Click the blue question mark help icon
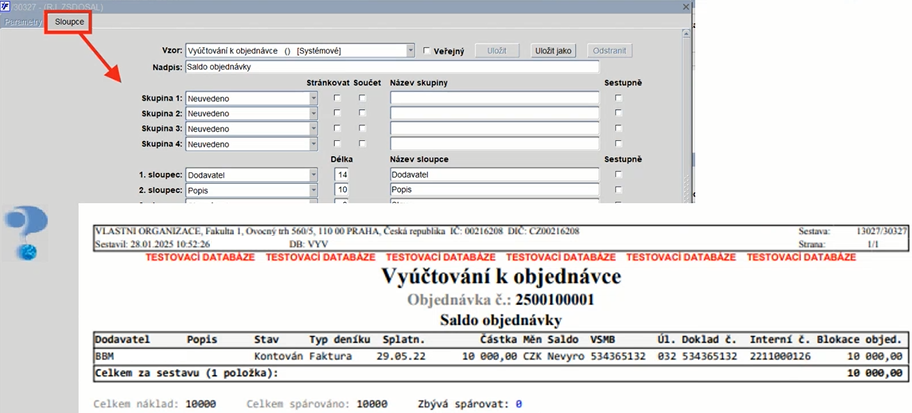 pyautogui.click(x=25, y=233)
